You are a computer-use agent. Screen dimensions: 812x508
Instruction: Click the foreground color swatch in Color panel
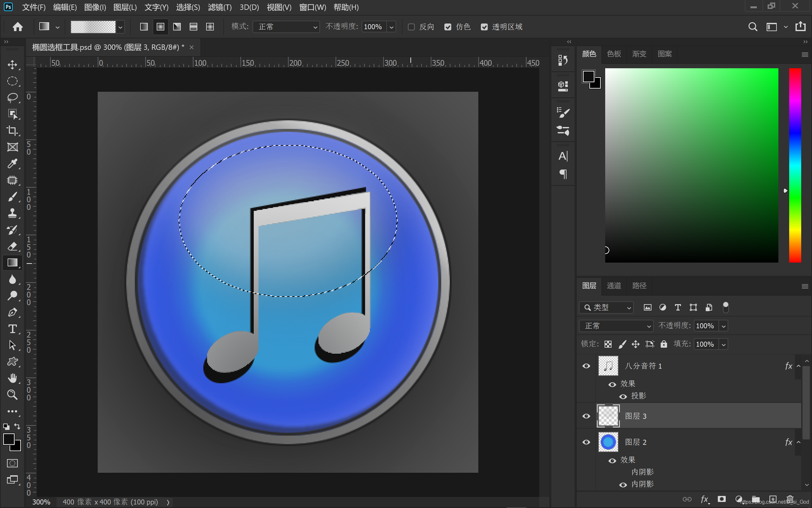pos(588,77)
